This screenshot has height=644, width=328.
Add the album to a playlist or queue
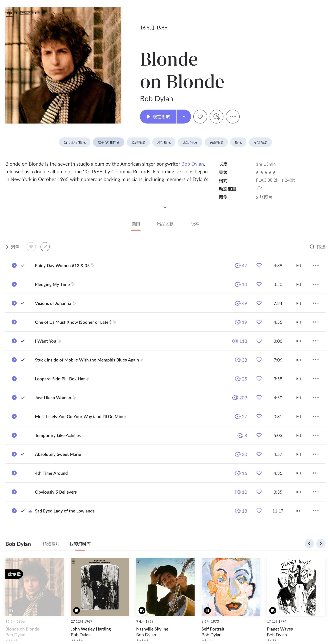click(x=216, y=116)
